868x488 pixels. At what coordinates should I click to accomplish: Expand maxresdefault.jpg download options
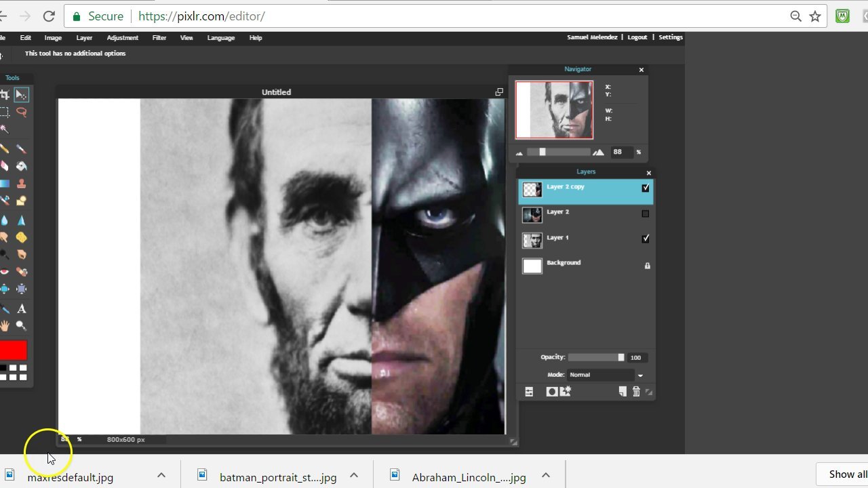tap(161, 475)
